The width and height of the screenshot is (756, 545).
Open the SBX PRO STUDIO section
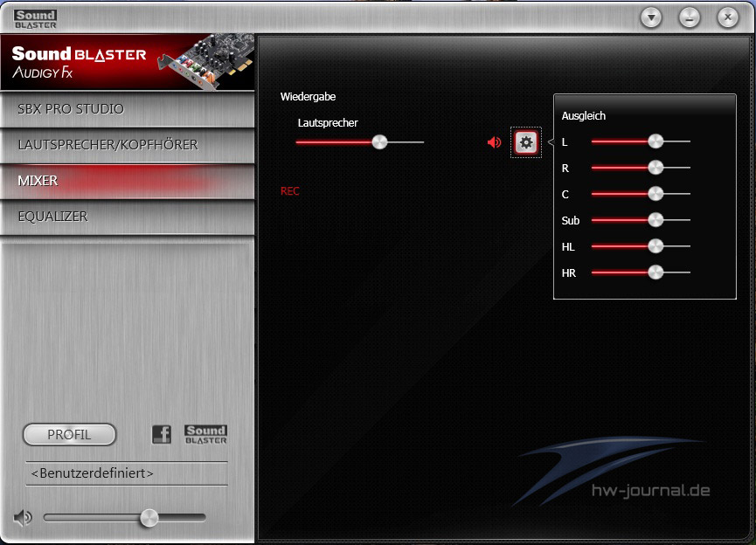tap(128, 109)
